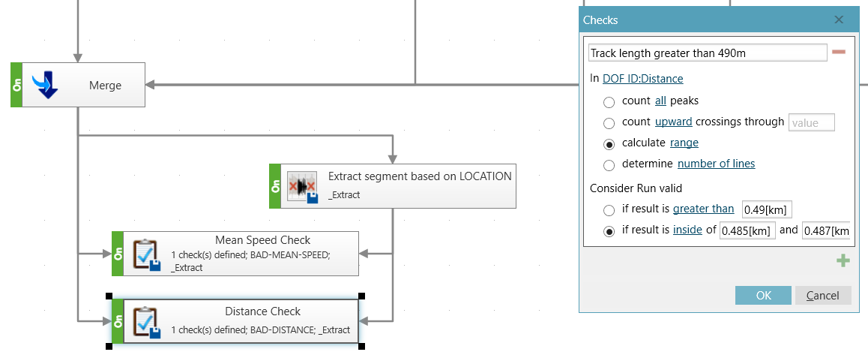The image size is (868, 355).
Task: Toggle the On tab of Merge node
Action: (x=16, y=85)
